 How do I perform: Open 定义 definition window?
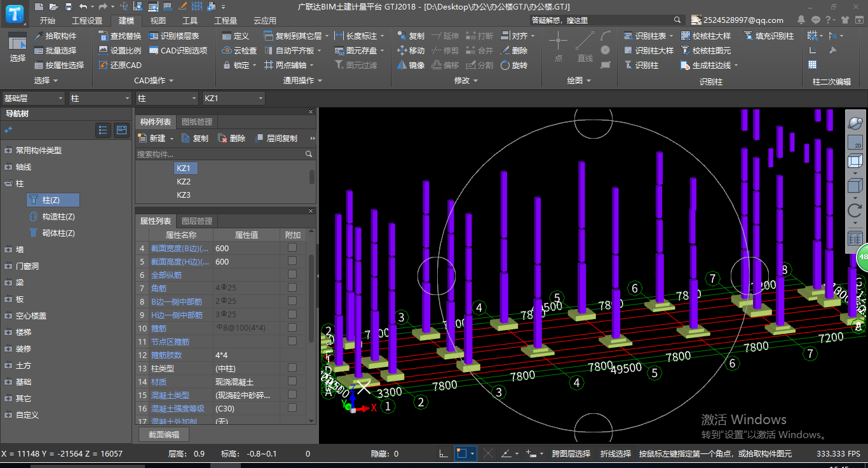[x=236, y=36]
